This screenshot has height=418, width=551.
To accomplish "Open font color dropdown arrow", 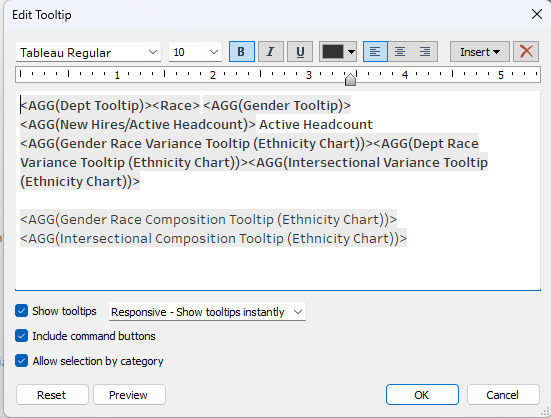I will (x=351, y=52).
